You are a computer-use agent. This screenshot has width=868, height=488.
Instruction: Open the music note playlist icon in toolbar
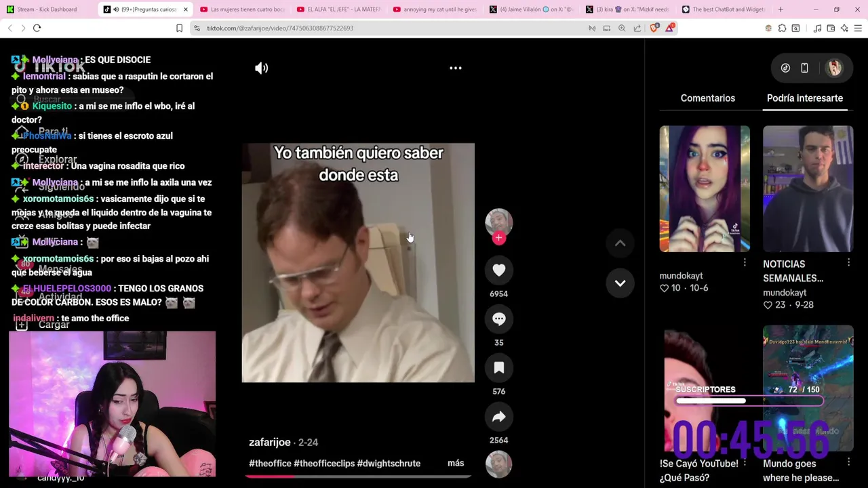point(817,28)
